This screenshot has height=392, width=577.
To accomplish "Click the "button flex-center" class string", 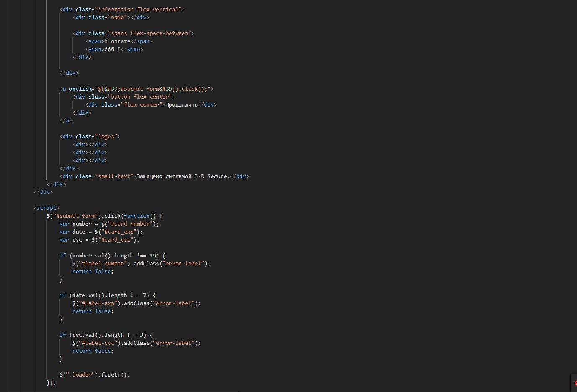I will 140,97.
